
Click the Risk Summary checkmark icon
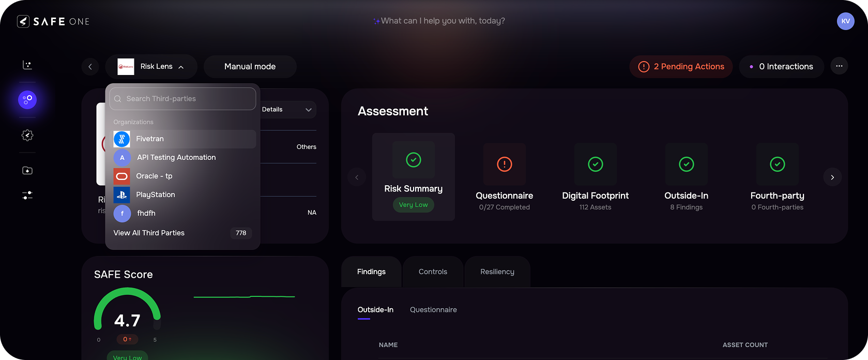point(414,160)
